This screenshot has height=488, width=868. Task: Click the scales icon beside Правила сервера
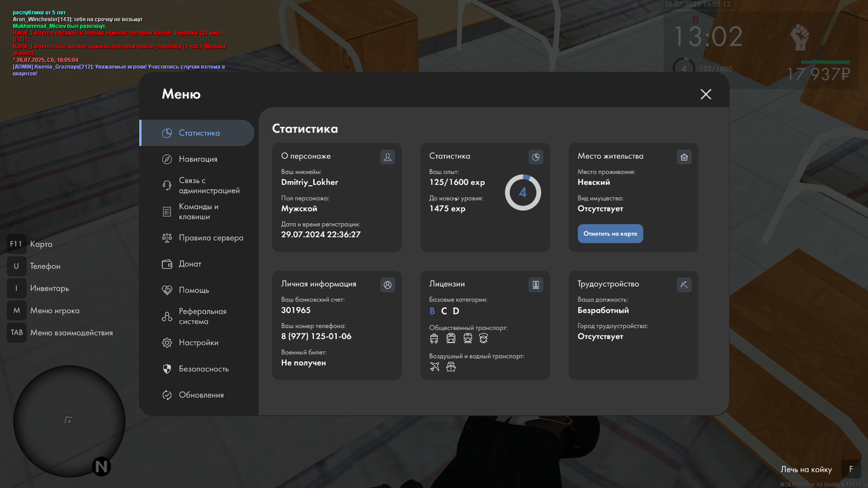167,238
